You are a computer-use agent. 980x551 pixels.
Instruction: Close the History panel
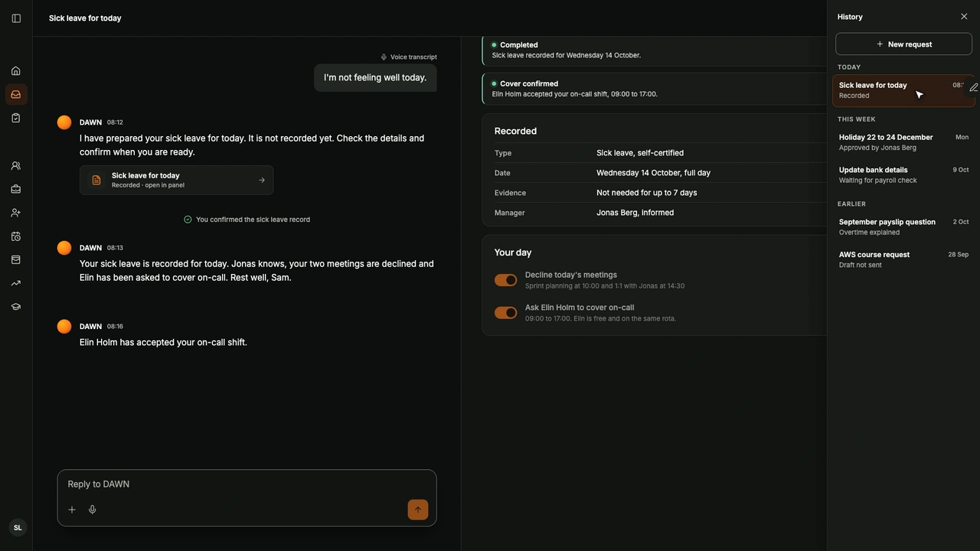pos(964,17)
